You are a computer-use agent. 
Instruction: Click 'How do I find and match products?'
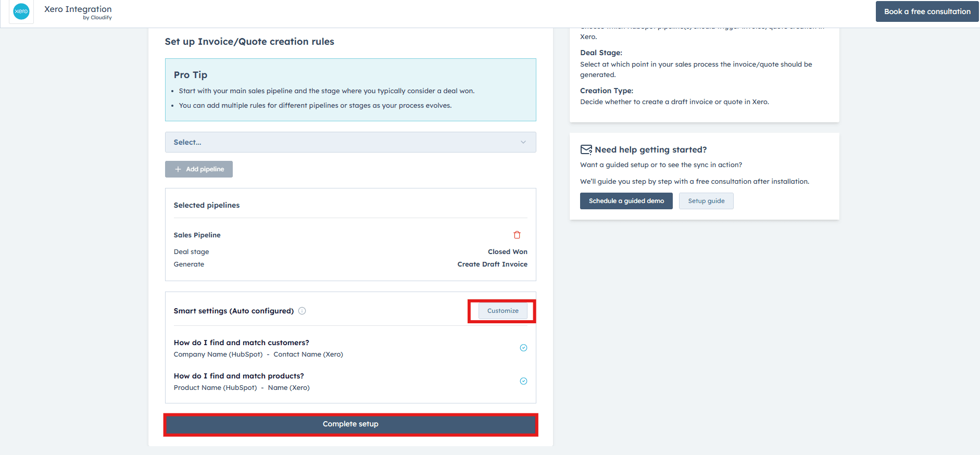point(239,376)
